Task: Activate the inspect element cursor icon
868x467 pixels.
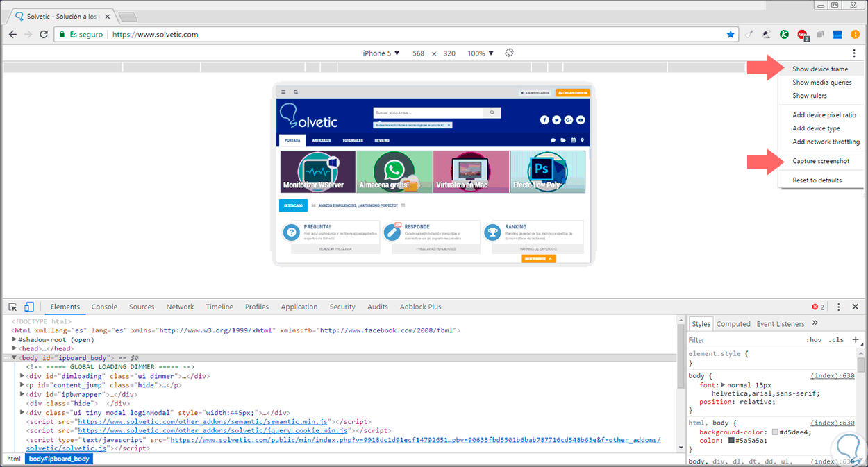Action: tap(12, 307)
